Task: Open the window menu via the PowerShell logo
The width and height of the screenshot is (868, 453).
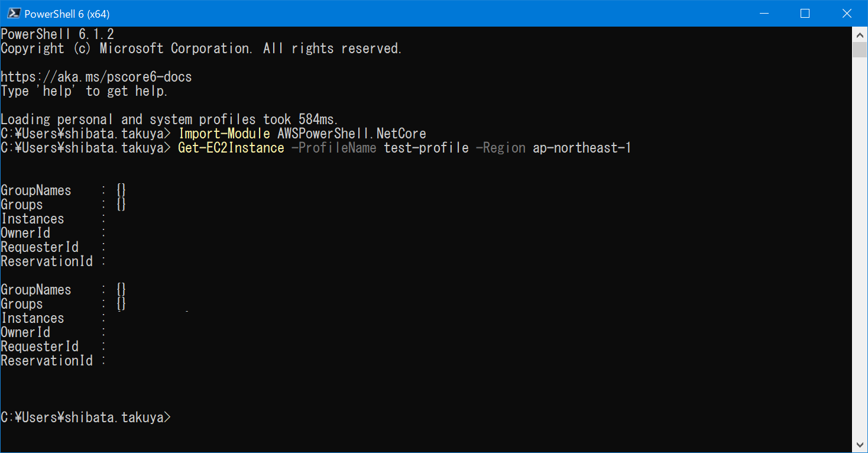Action: [x=14, y=13]
